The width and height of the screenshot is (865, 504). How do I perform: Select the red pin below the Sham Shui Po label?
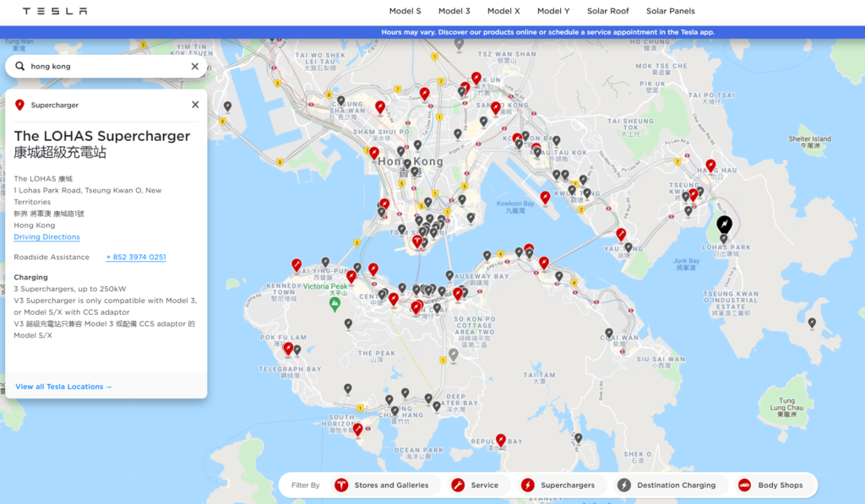pyautogui.click(x=374, y=154)
